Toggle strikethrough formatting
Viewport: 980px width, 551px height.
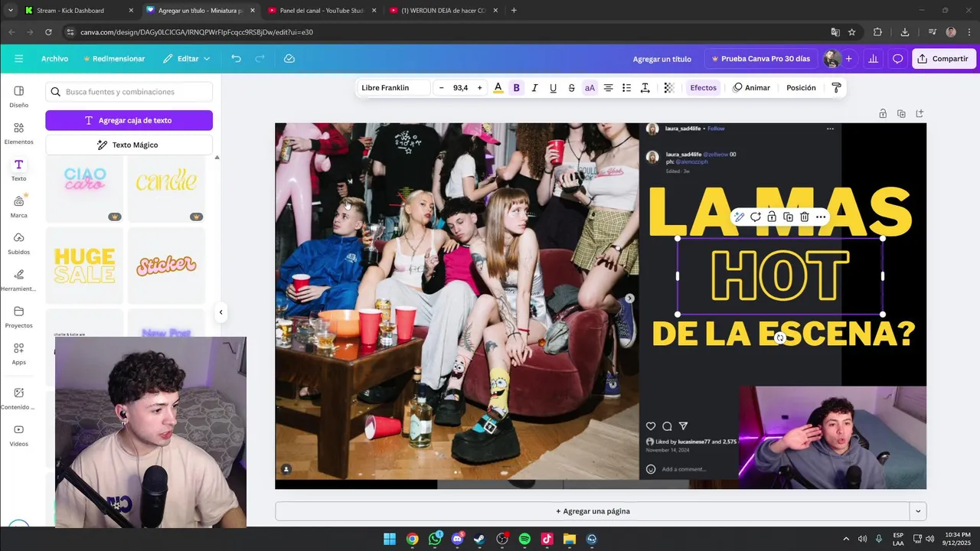(x=571, y=88)
